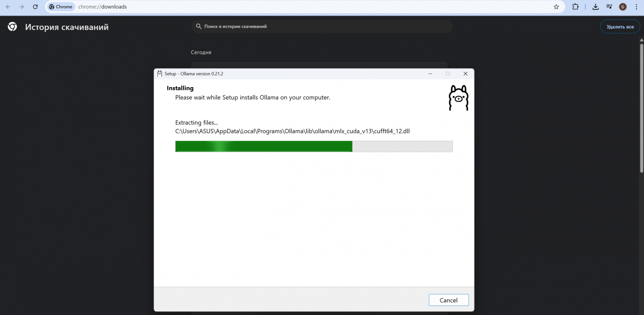Click the magnifier icon in downloads search
The image size is (644, 315).
[x=199, y=26]
